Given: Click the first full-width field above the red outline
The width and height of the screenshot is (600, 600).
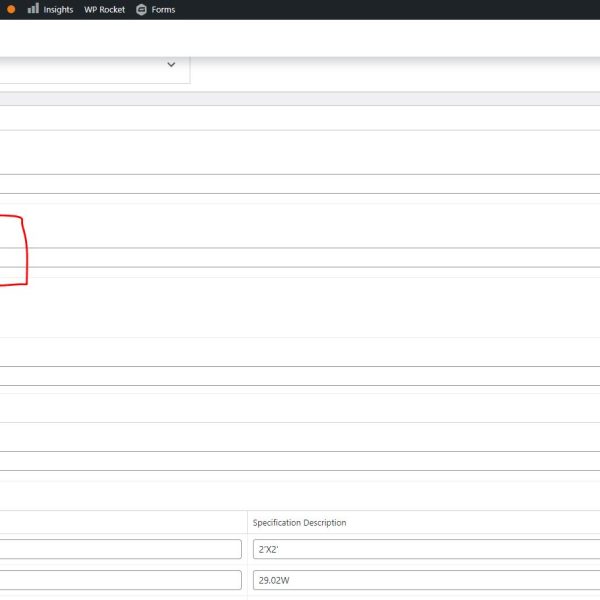Looking at the screenshot, I should pyautogui.click(x=300, y=184).
